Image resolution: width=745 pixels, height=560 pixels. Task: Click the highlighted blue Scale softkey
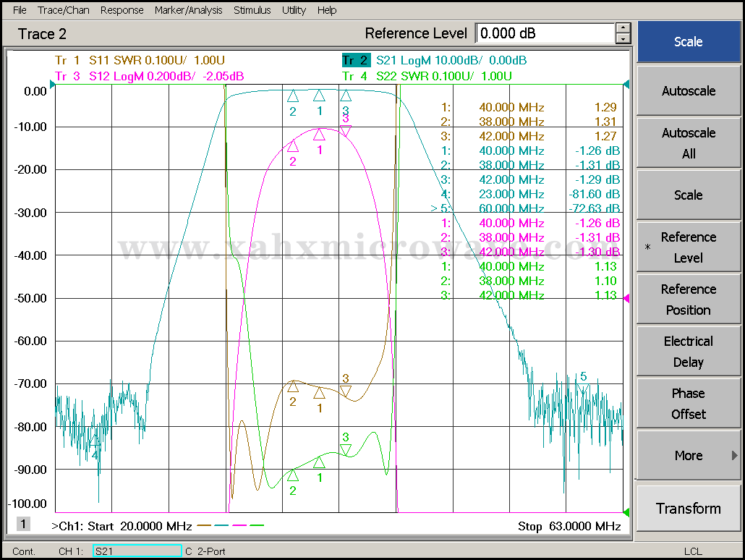pos(689,42)
